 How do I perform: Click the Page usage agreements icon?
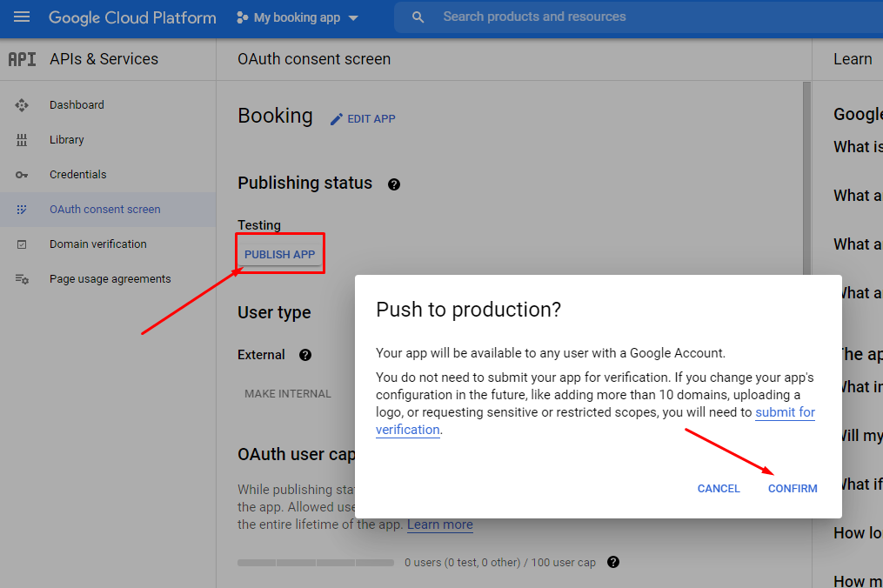click(22, 279)
